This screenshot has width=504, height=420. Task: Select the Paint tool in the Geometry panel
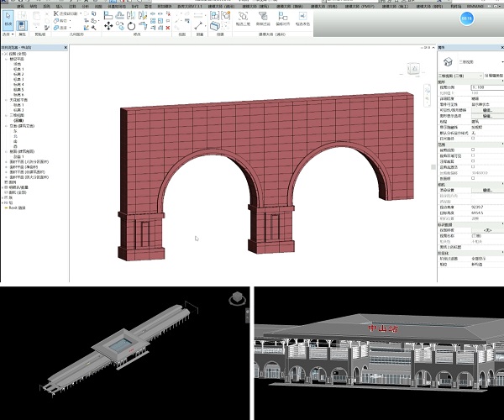87,28
